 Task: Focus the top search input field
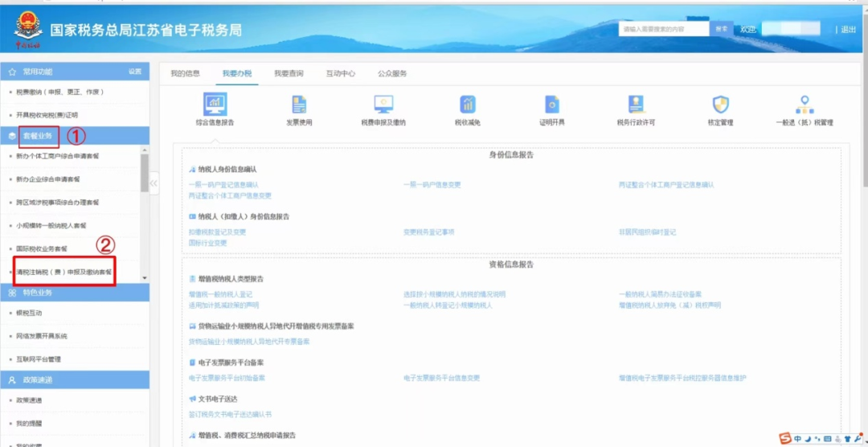pos(664,29)
